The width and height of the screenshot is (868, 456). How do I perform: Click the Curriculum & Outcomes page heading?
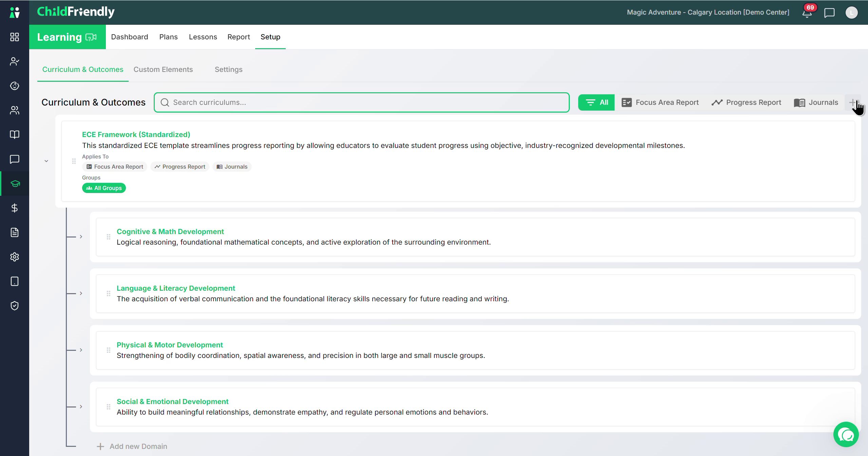[x=93, y=102]
